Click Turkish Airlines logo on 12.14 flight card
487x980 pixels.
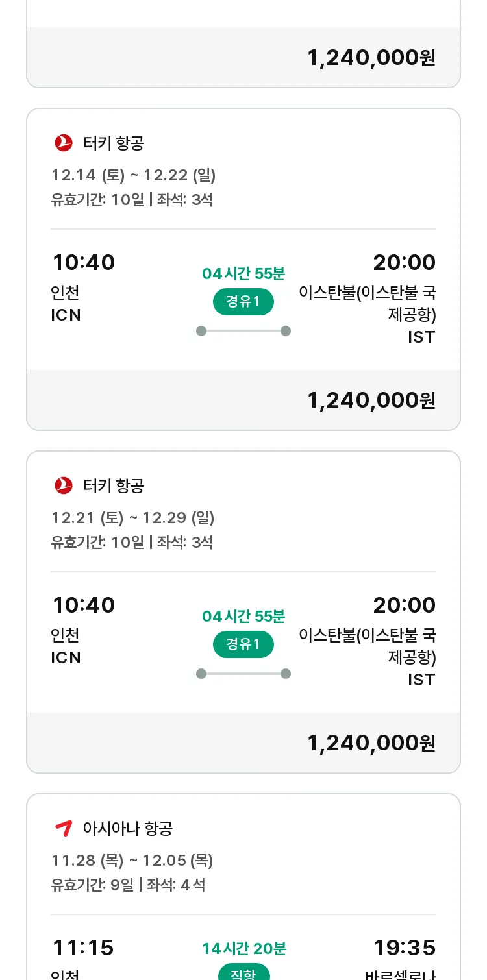64,143
